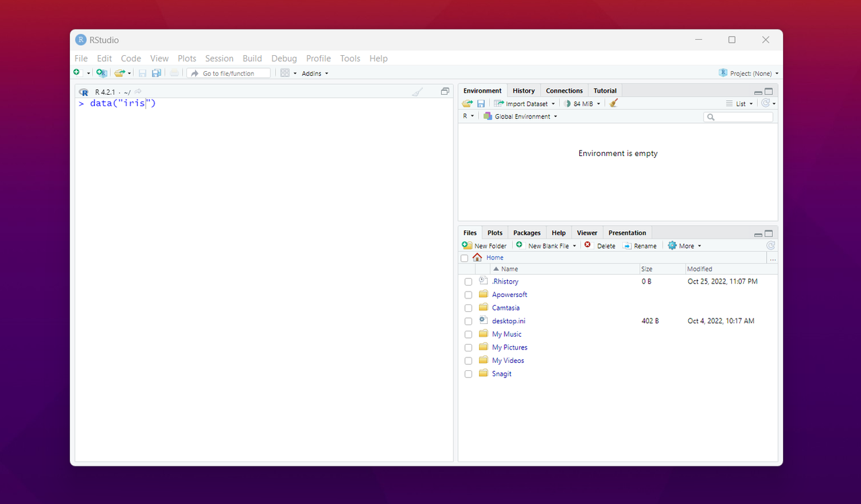Viewport: 861px width, 504px height.
Task: Click the R logo in Console header
Action: click(84, 91)
